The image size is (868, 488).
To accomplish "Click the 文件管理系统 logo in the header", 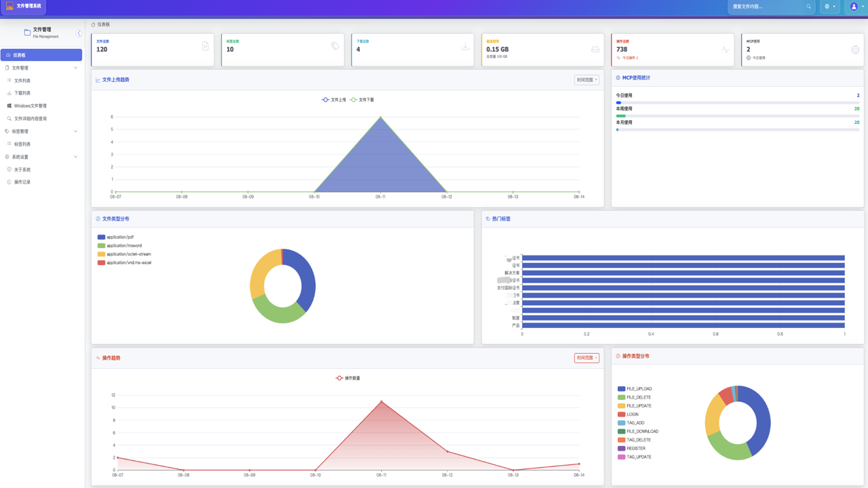I will (24, 6).
